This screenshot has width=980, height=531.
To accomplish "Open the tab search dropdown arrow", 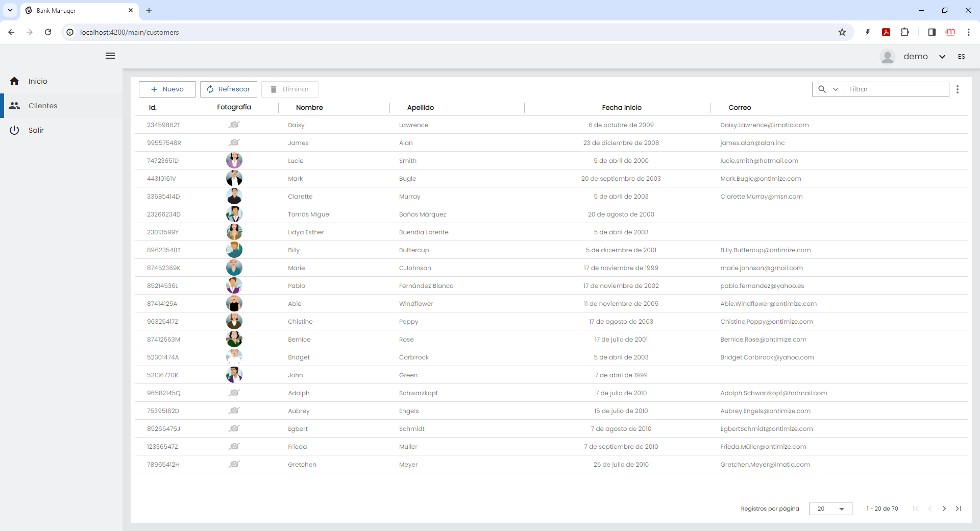I will coord(10,10).
